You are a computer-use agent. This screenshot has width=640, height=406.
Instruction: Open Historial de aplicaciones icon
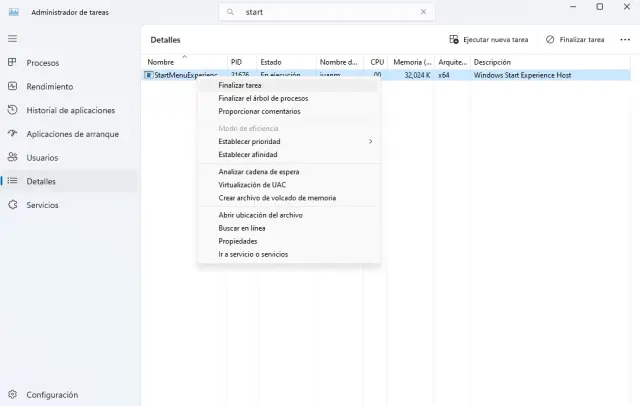(12, 110)
